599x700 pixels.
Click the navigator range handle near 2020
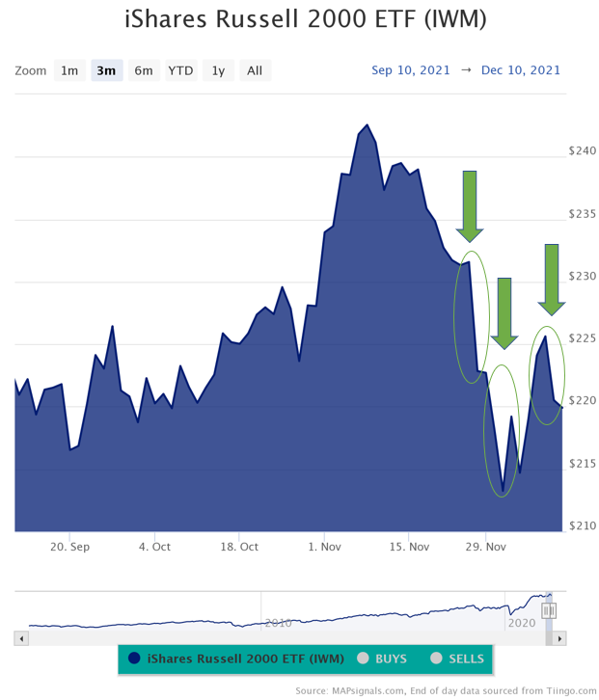pyautogui.click(x=549, y=610)
